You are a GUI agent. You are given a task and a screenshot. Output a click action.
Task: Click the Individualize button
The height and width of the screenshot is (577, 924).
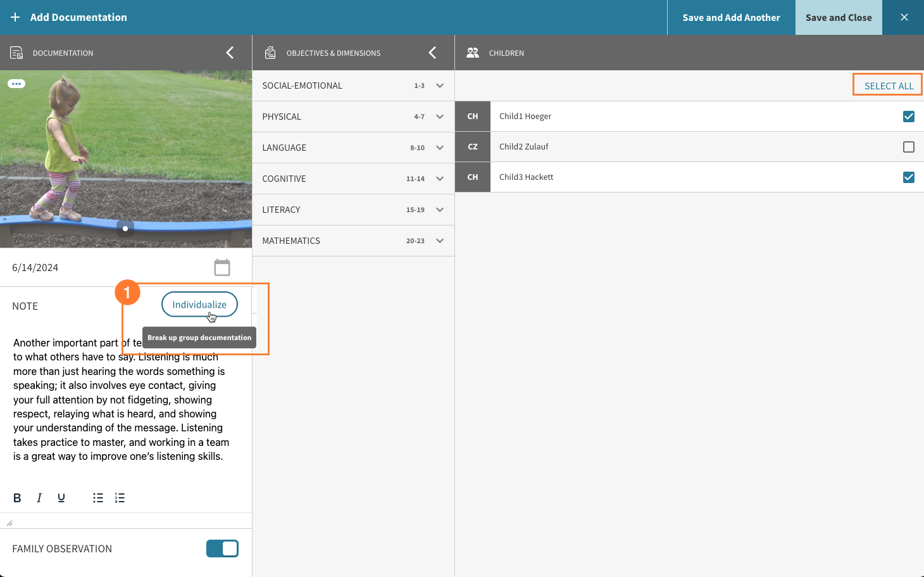pyautogui.click(x=199, y=304)
